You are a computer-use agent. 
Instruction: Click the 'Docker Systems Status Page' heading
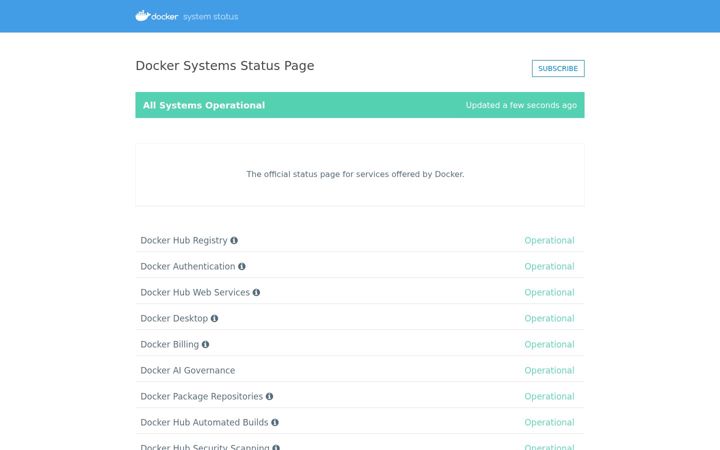point(225,66)
